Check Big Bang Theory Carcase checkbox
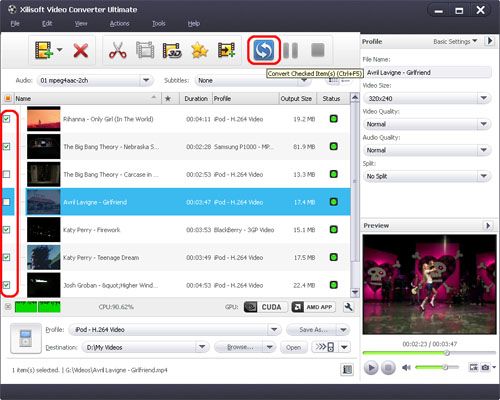This screenshot has height=400, width=500. pyautogui.click(x=6, y=174)
